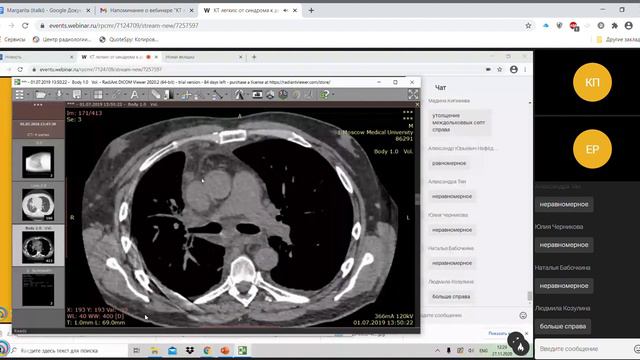The image size is (640, 360).
Task: Switch to the Gmail webinar reminder tab
Action: coord(146,10)
